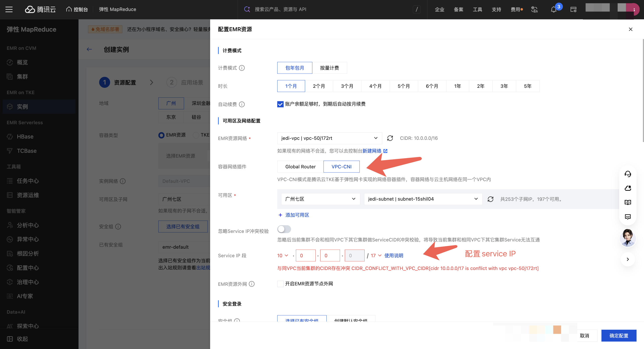
Task: Open the EMR resource network dropdown
Action: [x=329, y=138]
